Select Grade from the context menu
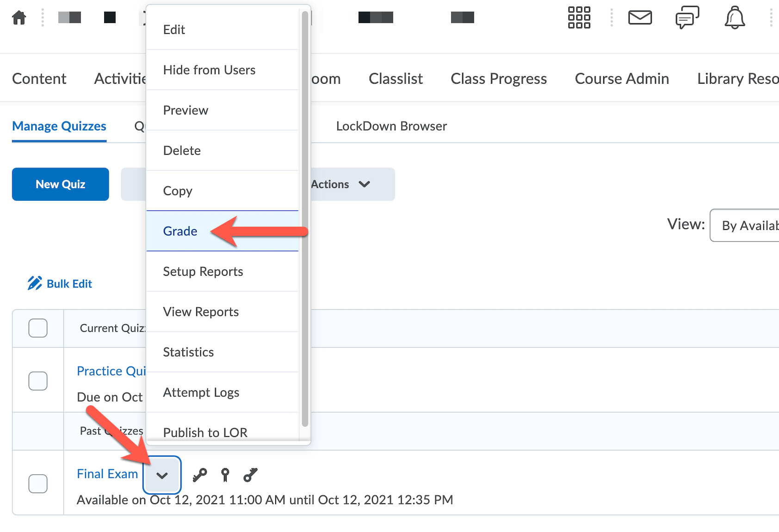Image resolution: width=779 pixels, height=532 pixels. [180, 231]
